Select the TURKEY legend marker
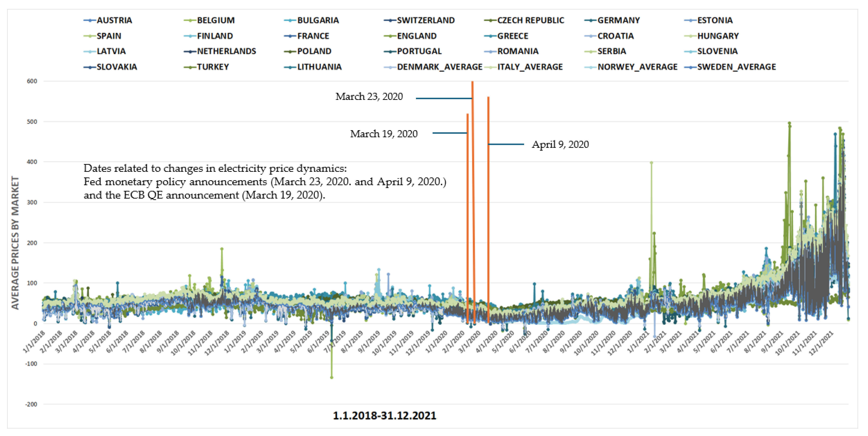 point(190,67)
